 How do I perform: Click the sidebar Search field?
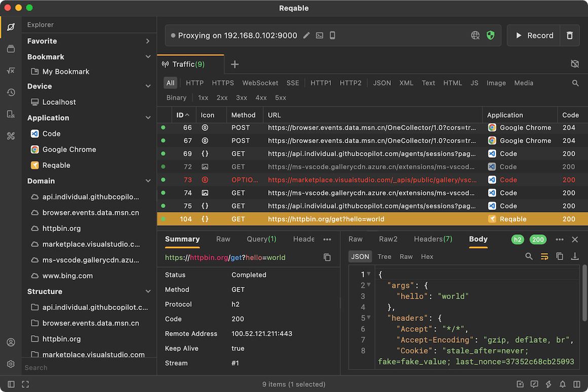point(89,368)
